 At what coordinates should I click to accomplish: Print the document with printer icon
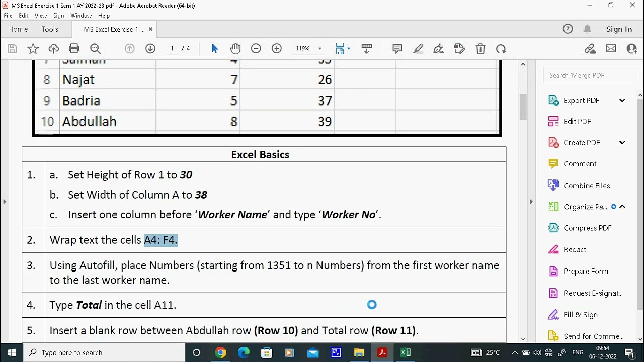click(74, 49)
